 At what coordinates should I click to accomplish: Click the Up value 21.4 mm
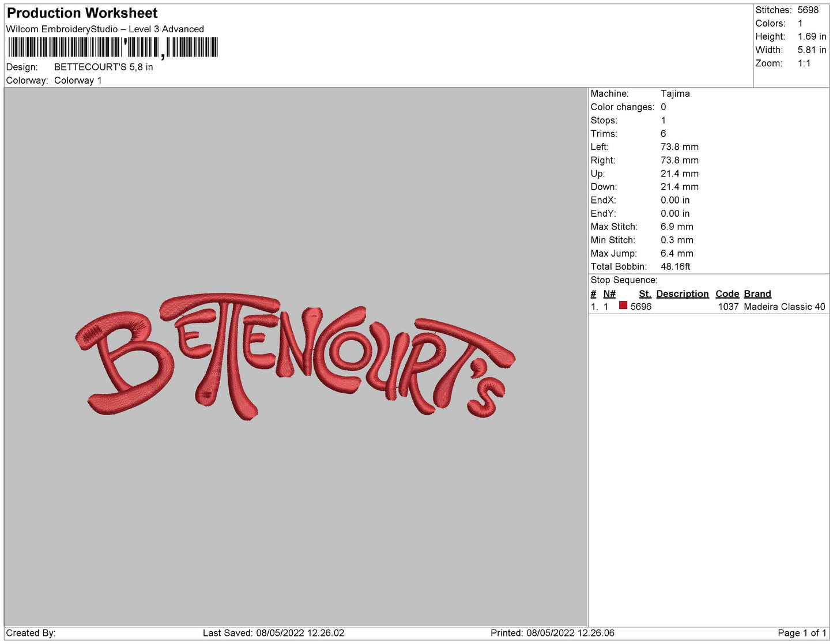680,174
